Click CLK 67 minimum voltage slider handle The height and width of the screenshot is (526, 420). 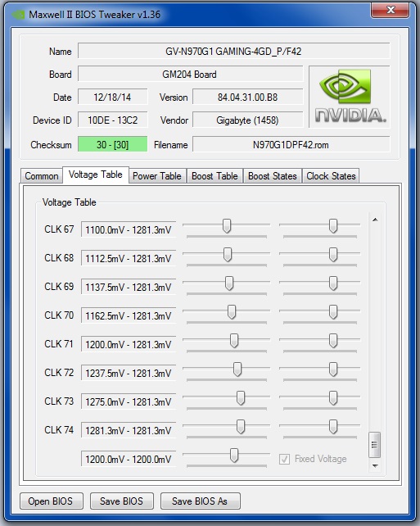click(x=227, y=226)
